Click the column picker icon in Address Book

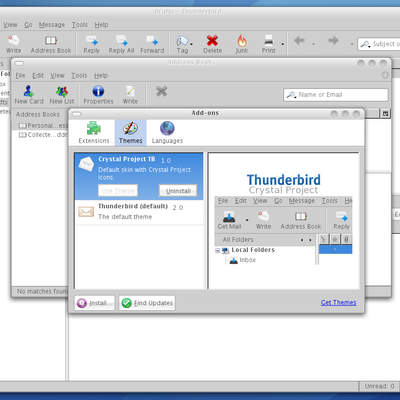pos(385,114)
